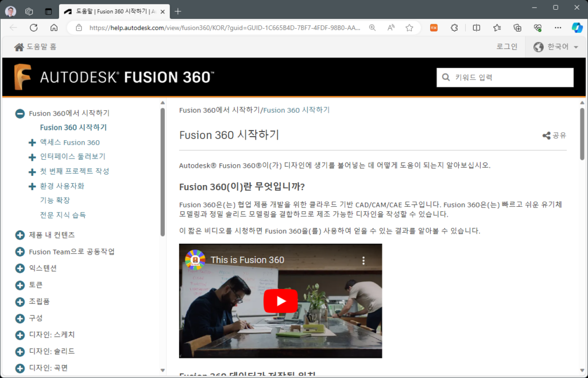This screenshot has width=588, height=378.
Task: Play the This is Fusion 360 video
Action: coord(280,301)
